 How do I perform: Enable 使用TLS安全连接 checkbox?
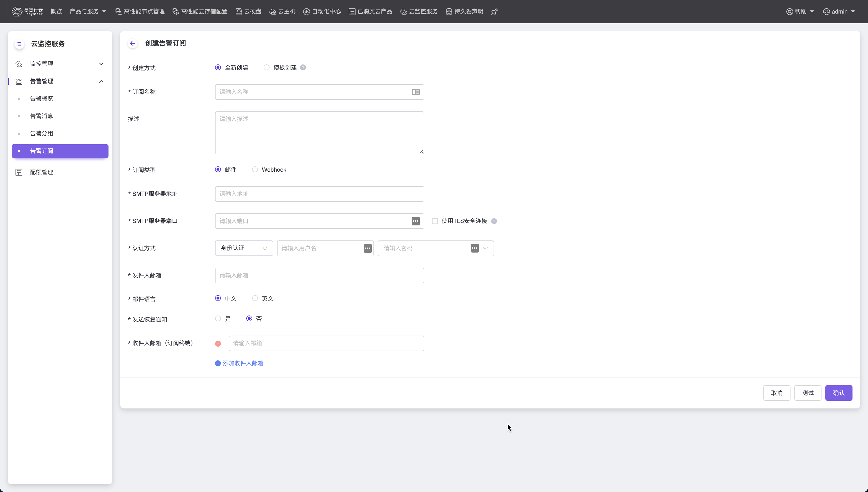click(x=435, y=221)
